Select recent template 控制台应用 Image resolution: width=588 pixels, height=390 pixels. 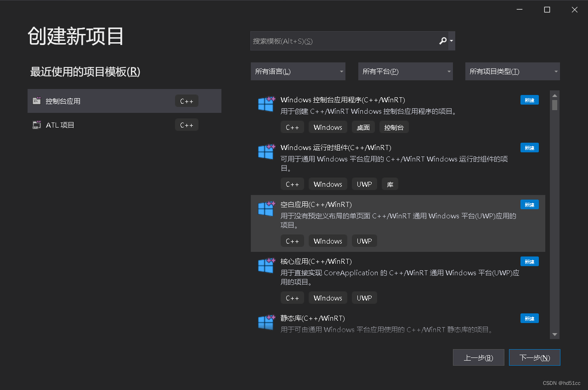pos(124,101)
